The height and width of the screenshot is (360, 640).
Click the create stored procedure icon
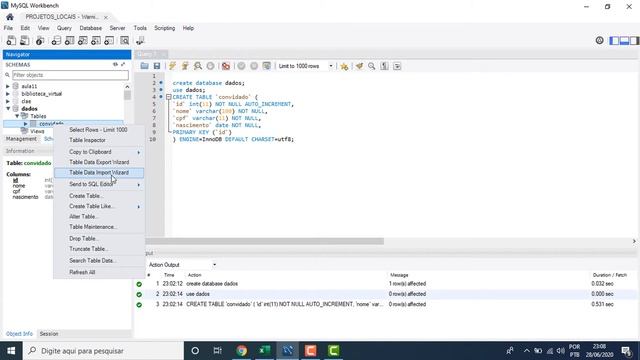(x=96, y=40)
